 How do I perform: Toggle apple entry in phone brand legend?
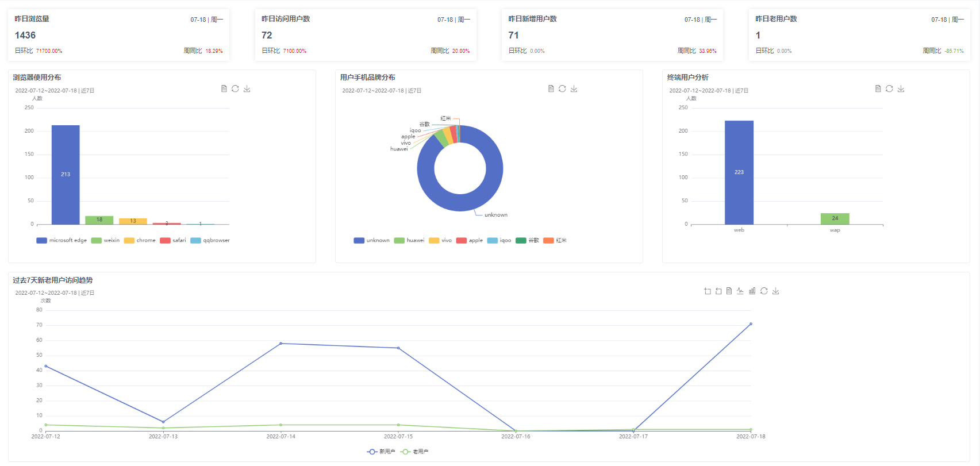(x=470, y=240)
